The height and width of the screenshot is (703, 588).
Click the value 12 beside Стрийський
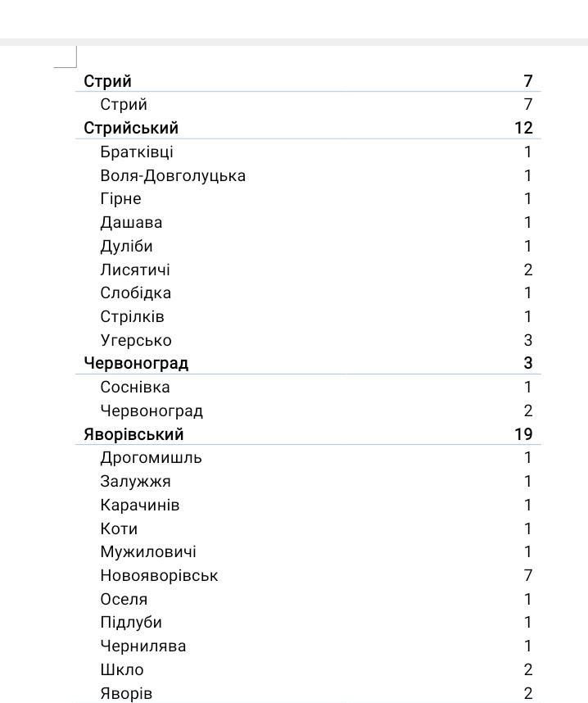[x=523, y=128]
